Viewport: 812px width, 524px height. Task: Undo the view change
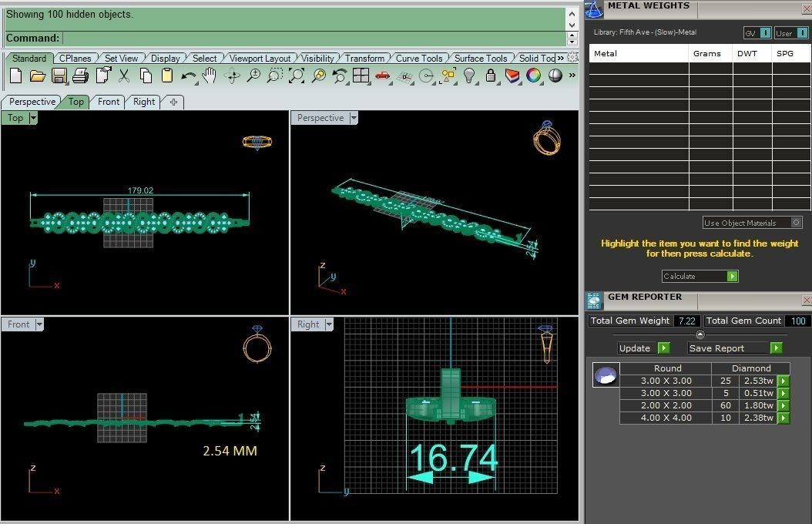(339, 76)
